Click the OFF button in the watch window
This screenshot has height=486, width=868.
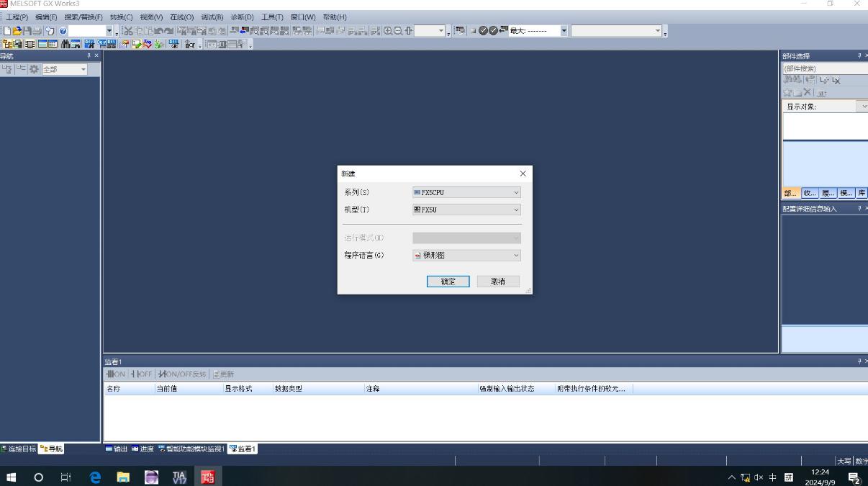coord(142,374)
